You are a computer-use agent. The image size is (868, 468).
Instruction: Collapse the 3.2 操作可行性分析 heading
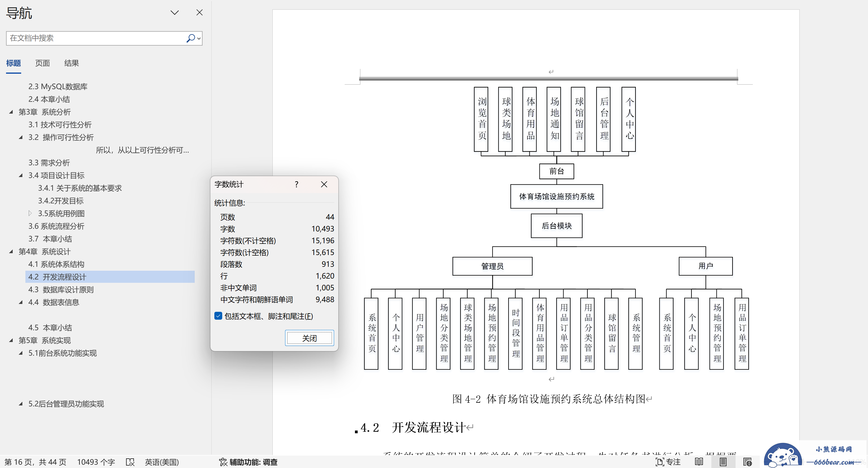click(x=21, y=137)
